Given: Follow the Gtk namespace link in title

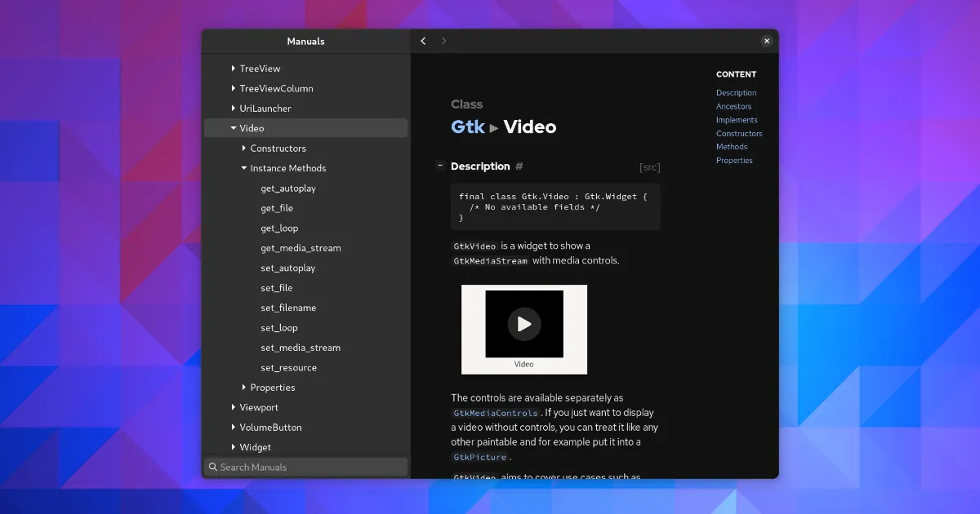Looking at the screenshot, I should (x=468, y=127).
